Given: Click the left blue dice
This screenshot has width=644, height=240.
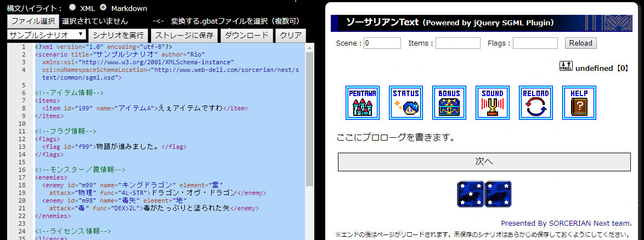Looking at the screenshot, I should 470,194.
